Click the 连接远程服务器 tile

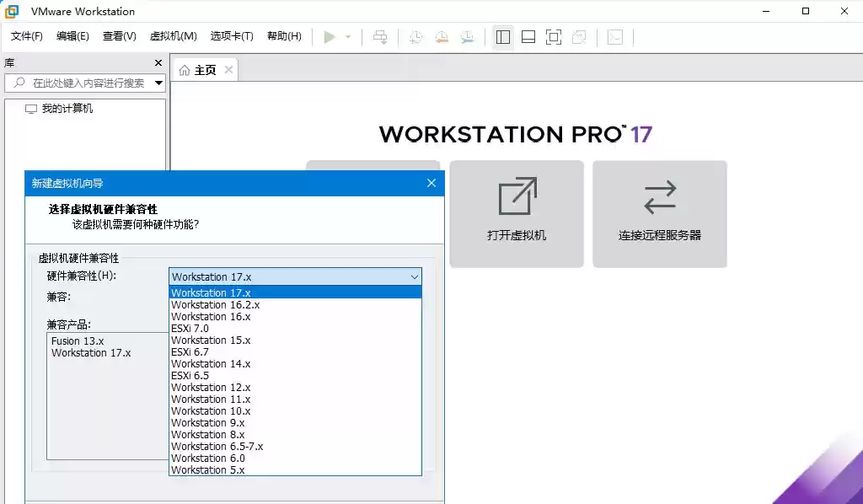click(x=660, y=214)
